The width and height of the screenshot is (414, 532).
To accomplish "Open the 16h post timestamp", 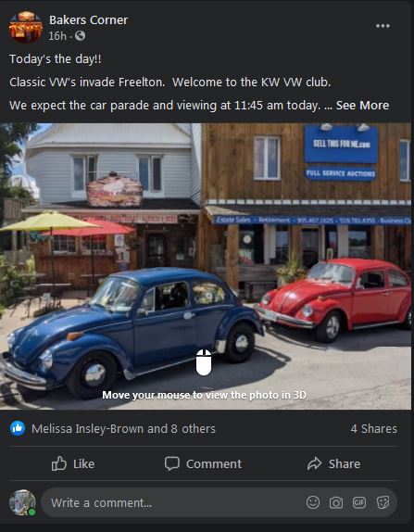I will pyautogui.click(x=57, y=36).
